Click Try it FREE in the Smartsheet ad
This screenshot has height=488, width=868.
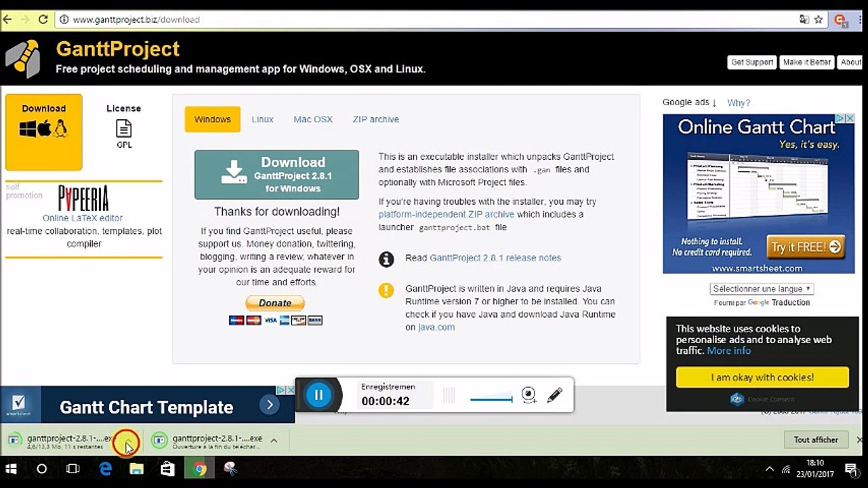[x=806, y=247]
